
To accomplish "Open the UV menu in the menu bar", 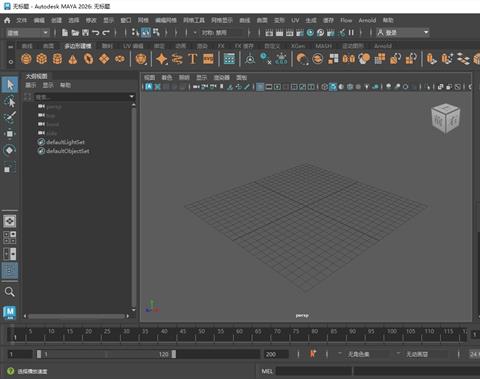I will point(295,20).
